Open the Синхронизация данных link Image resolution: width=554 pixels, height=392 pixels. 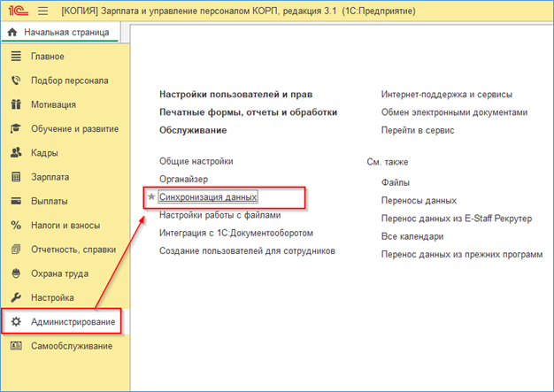[208, 196]
